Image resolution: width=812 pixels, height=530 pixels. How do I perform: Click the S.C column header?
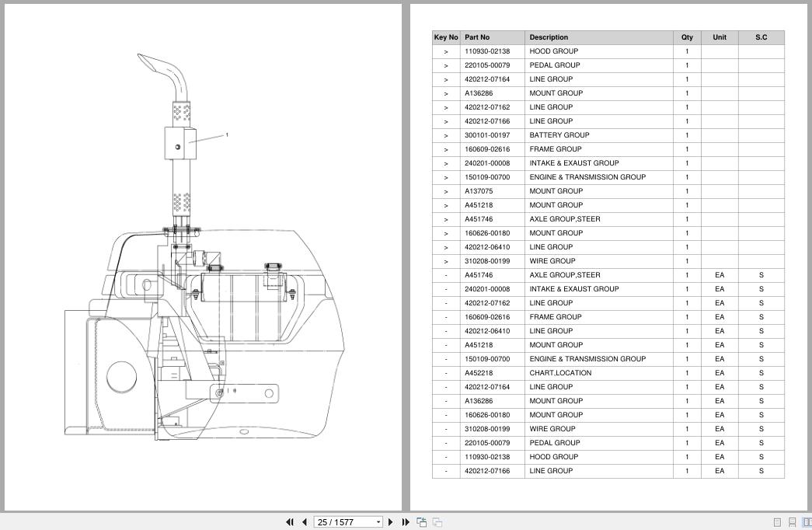[761, 37]
